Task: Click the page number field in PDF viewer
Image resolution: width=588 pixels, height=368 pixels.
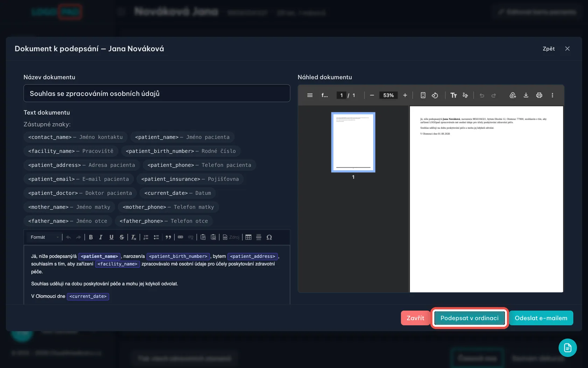Action: pyautogui.click(x=341, y=95)
